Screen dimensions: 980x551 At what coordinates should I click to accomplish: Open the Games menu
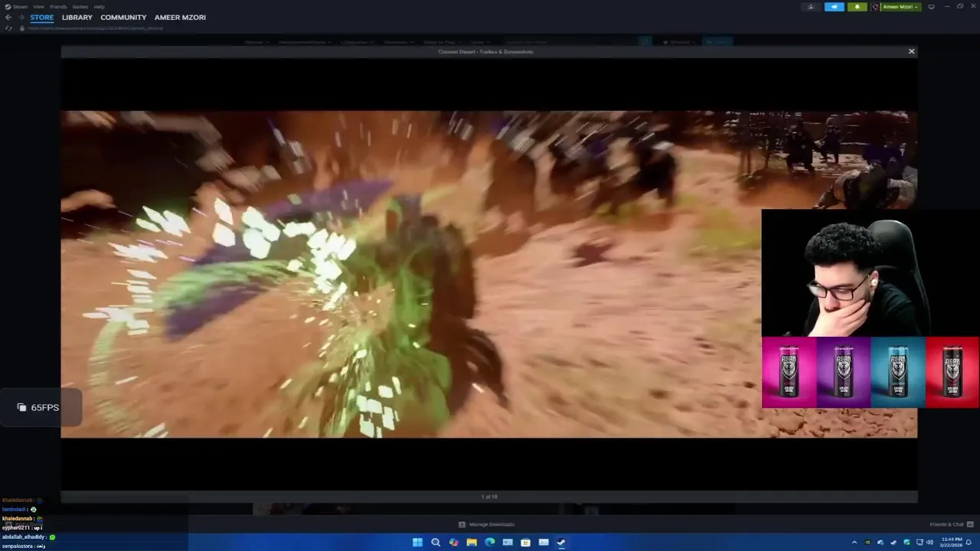[x=80, y=6]
